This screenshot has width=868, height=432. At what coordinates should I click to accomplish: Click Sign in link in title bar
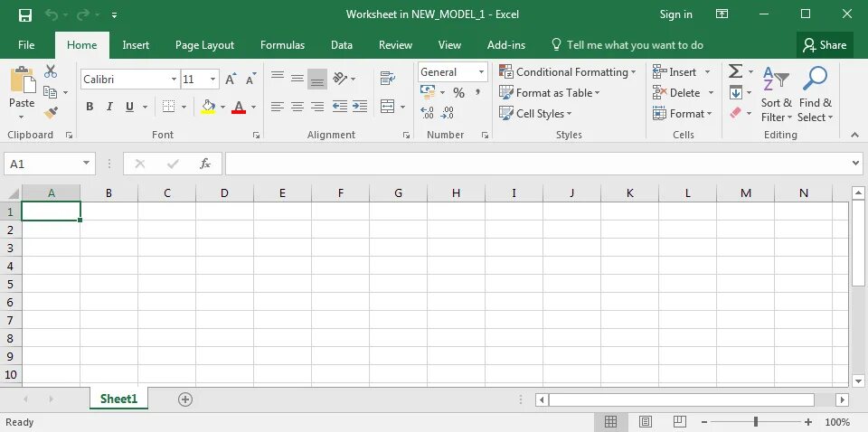coord(676,14)
